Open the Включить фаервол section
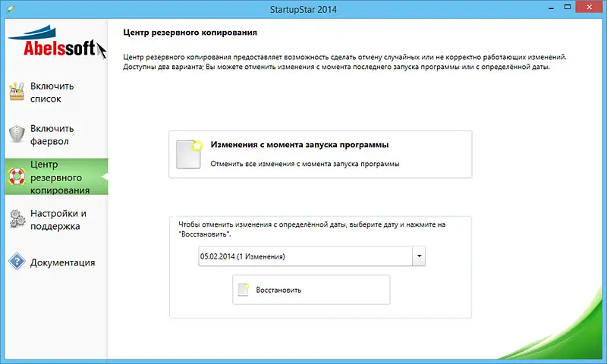This screenshot has height=364, width=607. [x=56, y=135]
